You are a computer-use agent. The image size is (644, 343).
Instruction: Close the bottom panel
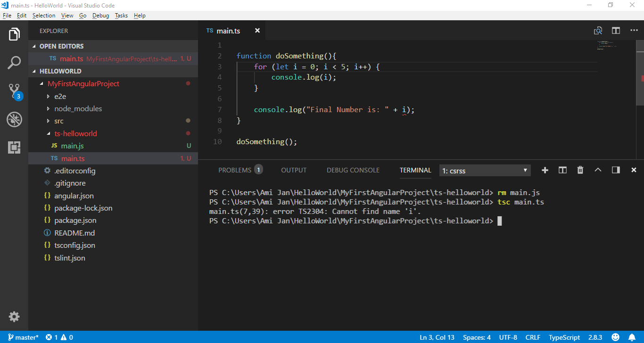[634, 170]
